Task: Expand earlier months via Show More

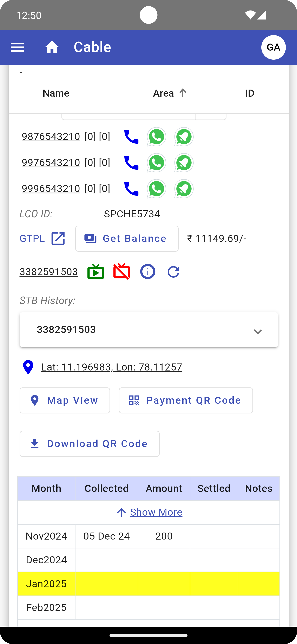Action: coord(156,512)
